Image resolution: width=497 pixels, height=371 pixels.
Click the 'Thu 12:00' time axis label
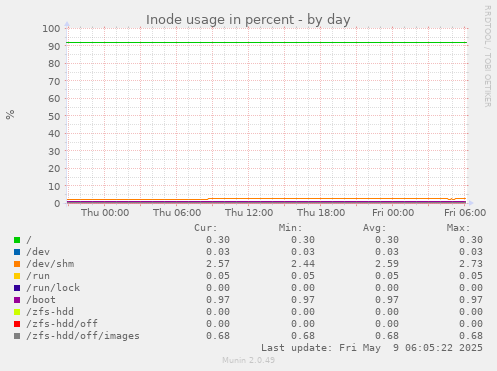[249, 213]
